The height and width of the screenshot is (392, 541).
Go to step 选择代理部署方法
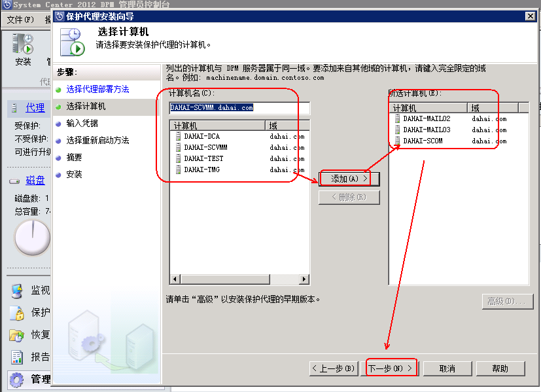click(x=97, y=90)
